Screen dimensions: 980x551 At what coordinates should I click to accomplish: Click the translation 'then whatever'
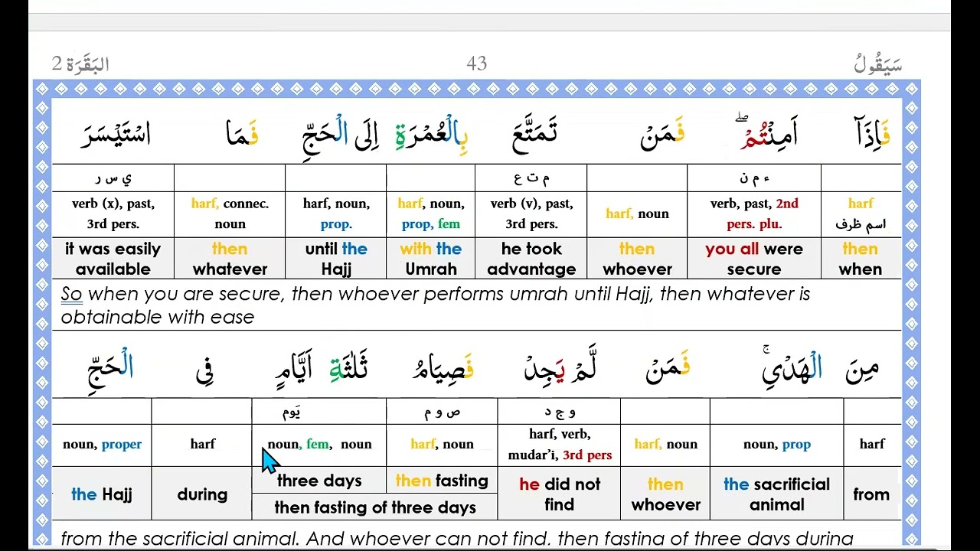click(230, 259)
